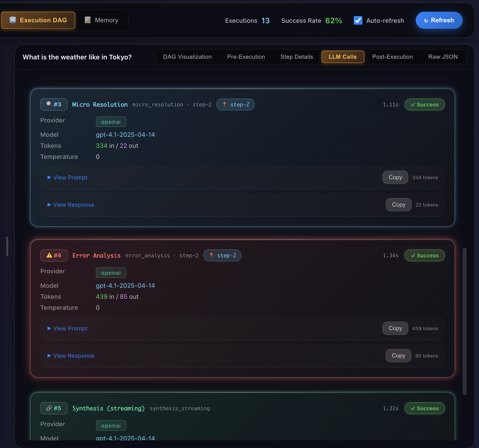The height and width of the screenshot is (448, 479).
Task: Switch to the Execution DAG tab
Action: point(38,20)
